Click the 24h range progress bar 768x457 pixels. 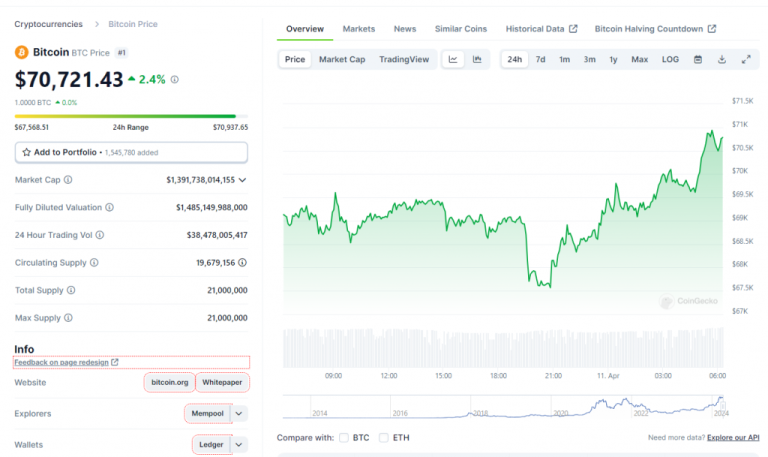(131, 116)
